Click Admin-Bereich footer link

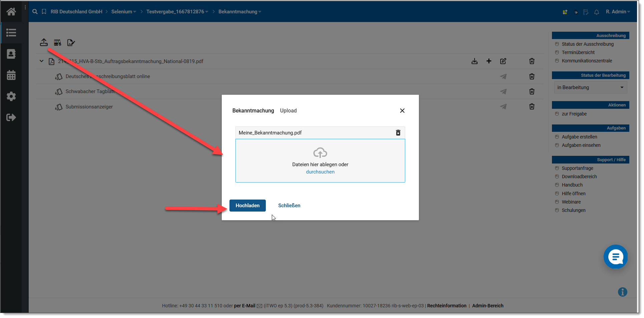[x=488, y=306]
